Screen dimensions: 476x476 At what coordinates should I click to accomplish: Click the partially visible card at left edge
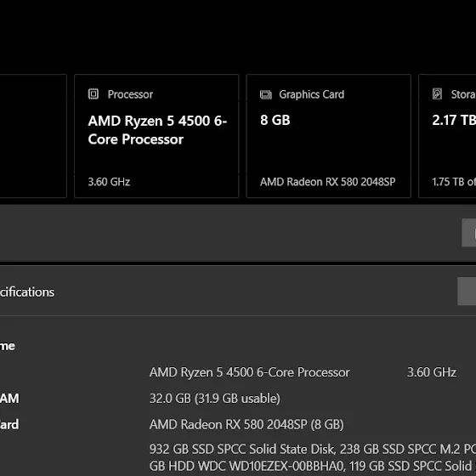(33, 136)
